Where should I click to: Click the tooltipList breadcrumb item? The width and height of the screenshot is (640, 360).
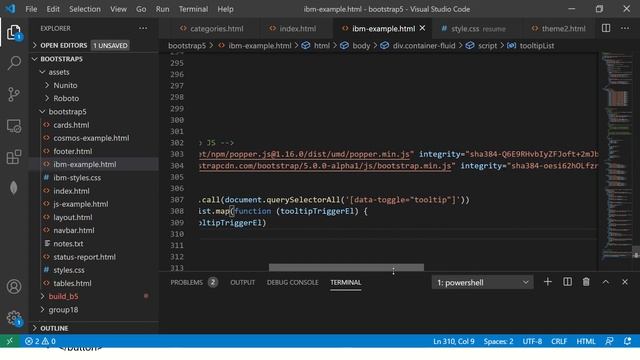click(537, 45)
